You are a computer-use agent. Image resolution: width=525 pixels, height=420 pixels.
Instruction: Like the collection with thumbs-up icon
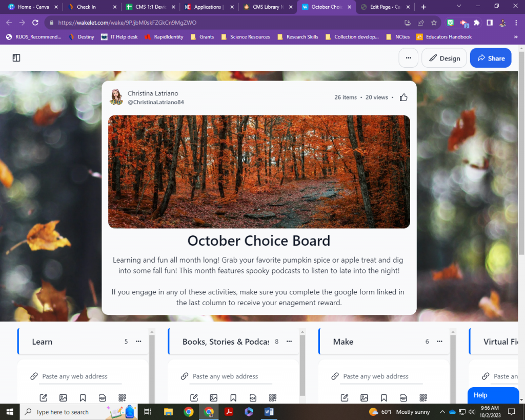click(x=403, y=97)
